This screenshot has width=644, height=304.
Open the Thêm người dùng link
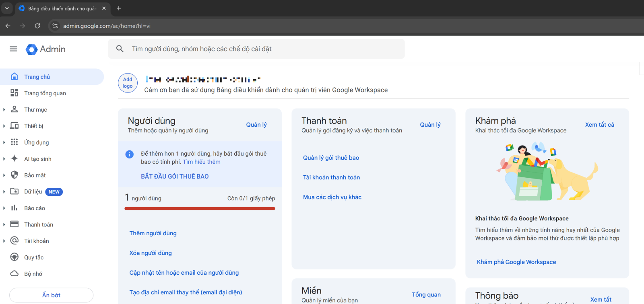(x=153, y=233)
